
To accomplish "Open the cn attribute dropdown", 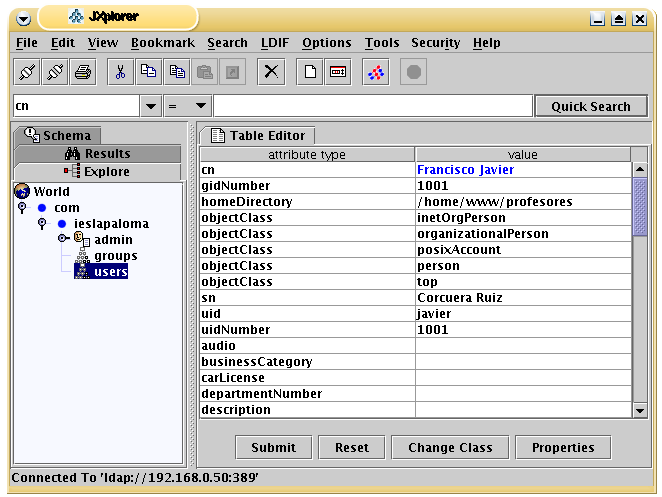I will pyautogui.click(x=151, y=106).
